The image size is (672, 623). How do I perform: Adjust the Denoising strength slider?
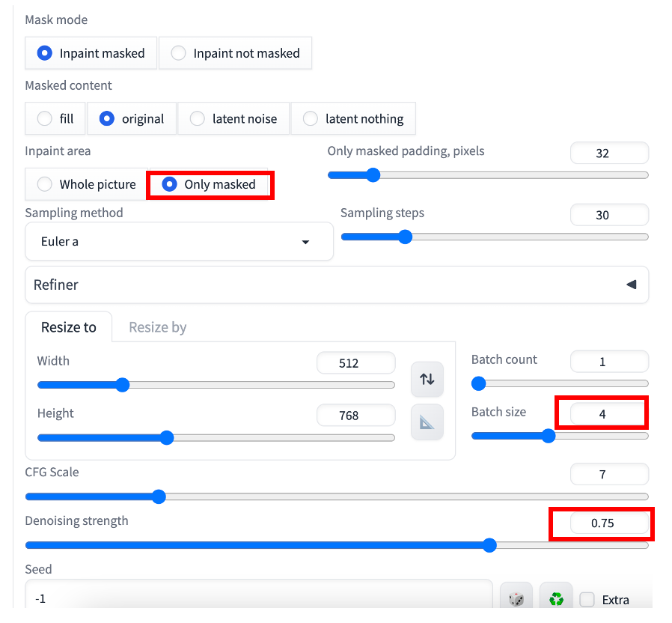tap(337, 545)
